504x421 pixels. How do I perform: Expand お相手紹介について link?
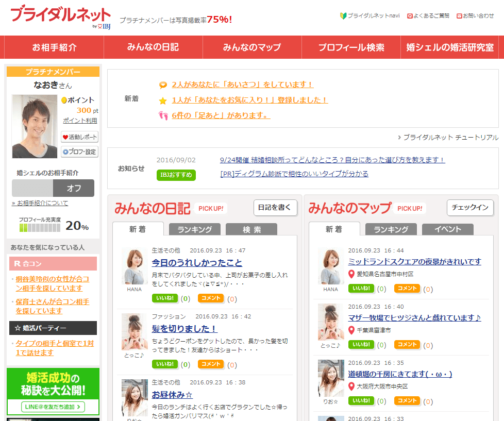40,203
